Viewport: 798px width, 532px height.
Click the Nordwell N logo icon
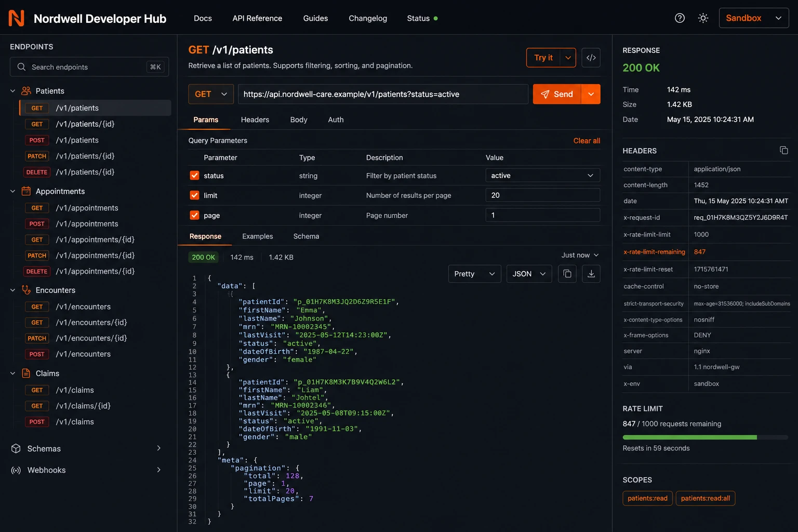click(17, 18)
